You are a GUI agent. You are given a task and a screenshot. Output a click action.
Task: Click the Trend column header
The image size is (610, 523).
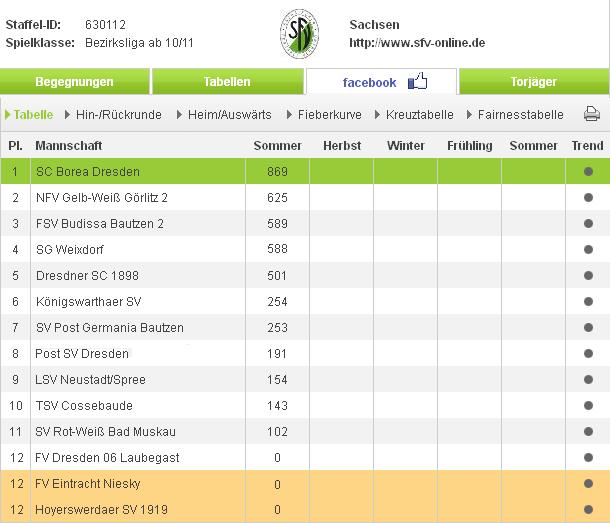coord(587,146)
